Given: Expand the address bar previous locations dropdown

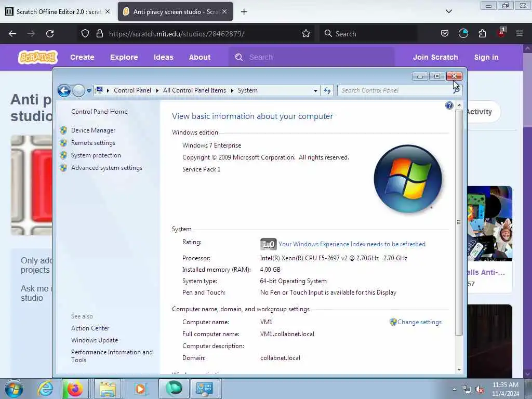Looking at the screenshot, I should click(315, 90).
